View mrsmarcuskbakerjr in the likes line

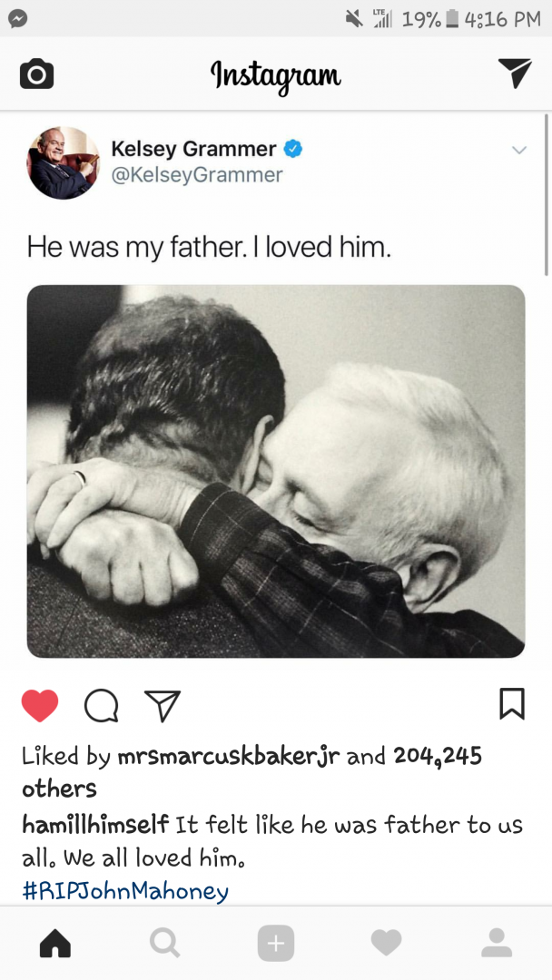click(229, 757)
